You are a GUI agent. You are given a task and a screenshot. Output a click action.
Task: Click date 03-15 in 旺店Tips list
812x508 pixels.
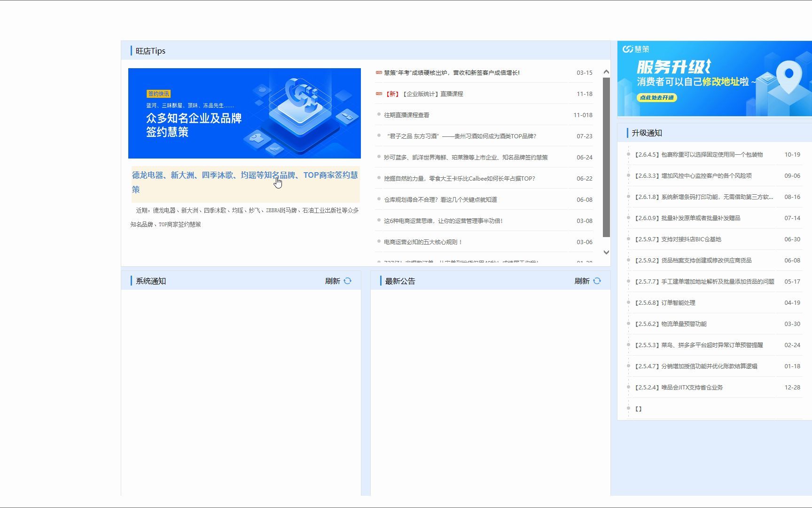point(585,72)
